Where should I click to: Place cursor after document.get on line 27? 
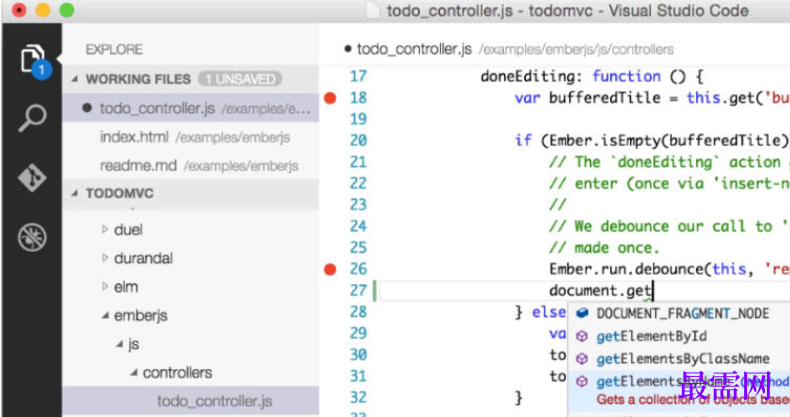click(652, 291)
